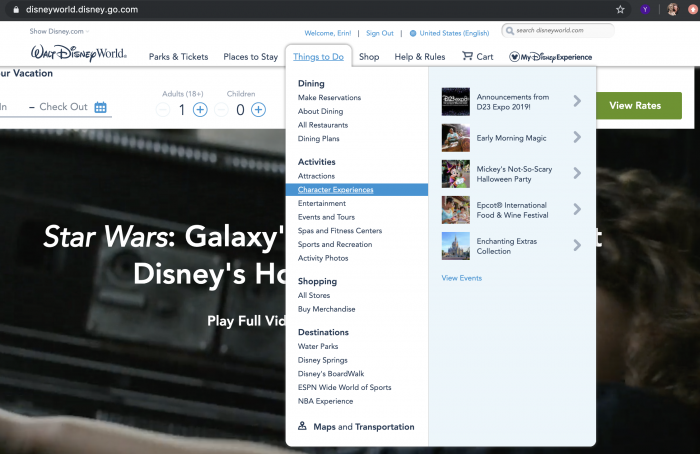Open the View Events link
The image size is (700, 454).
pos(462,278)
